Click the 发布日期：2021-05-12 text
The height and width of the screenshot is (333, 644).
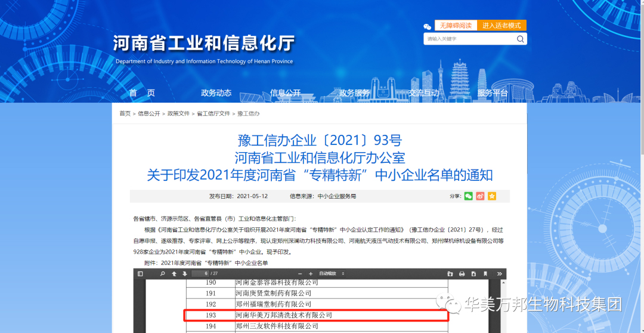coord(238,196)
